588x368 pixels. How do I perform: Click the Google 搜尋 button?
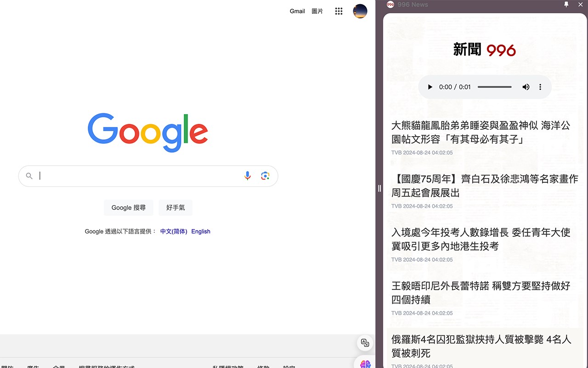click(129, 208)
